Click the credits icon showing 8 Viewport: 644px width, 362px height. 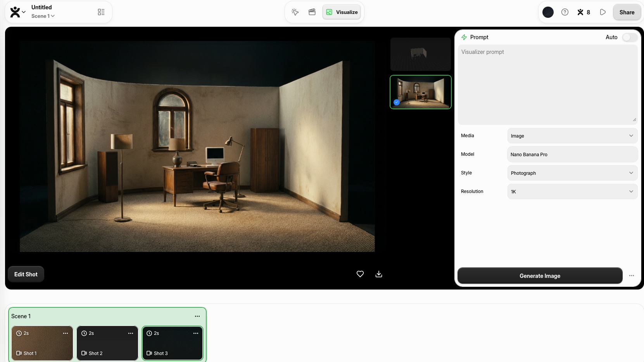pos(584,12)
